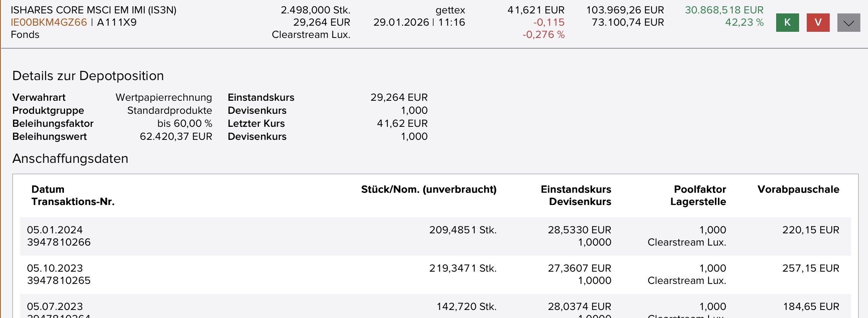Select the 05.01.2024 purchase row date
Screen dimensions: 868x318
coord(55,230)
